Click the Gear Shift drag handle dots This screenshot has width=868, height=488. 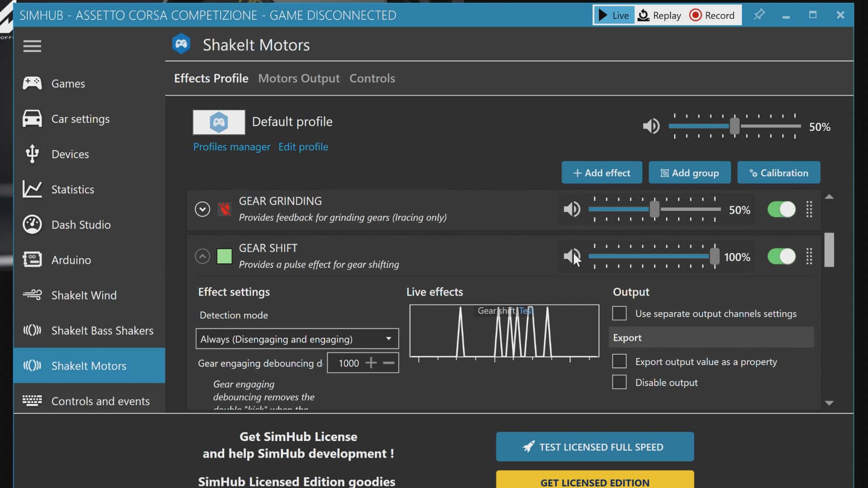coord(809,257)
